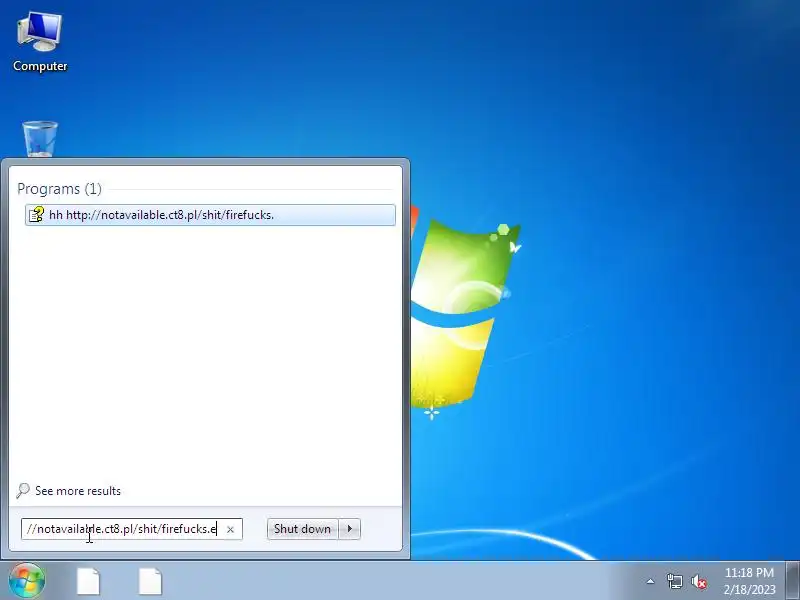
Task: Open the Computer desktop icon
Action: point(40,42)
